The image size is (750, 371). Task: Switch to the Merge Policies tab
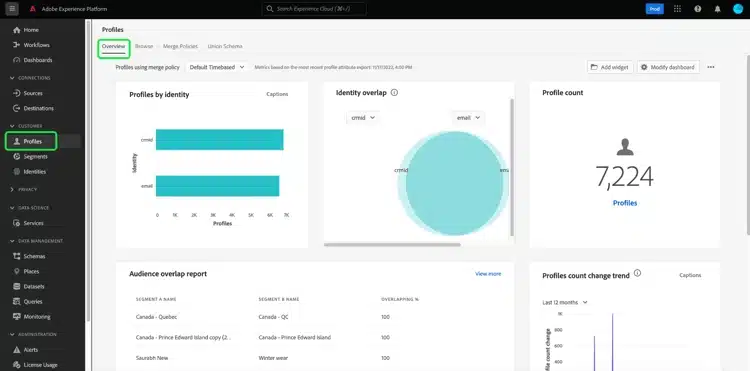click(180, 46)
